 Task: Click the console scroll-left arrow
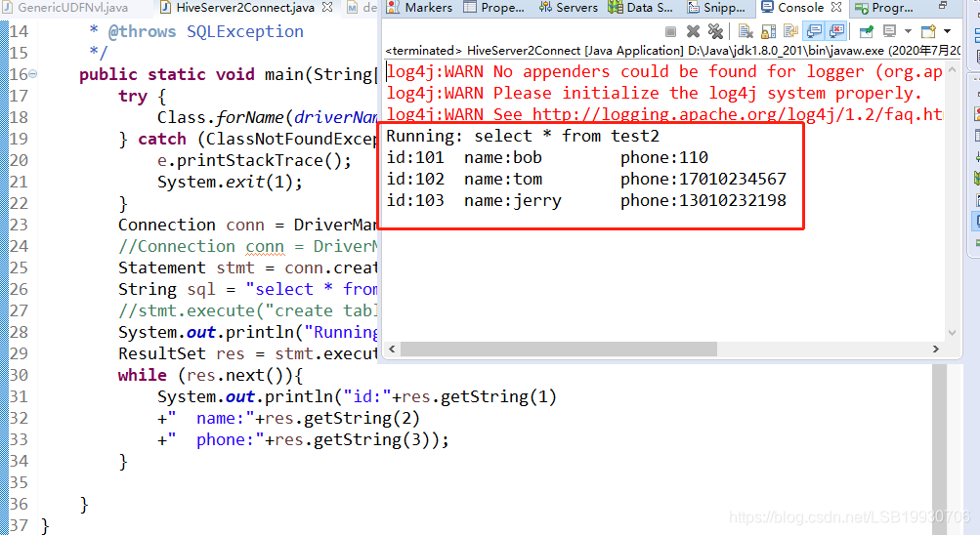click(x=392, y=349)
